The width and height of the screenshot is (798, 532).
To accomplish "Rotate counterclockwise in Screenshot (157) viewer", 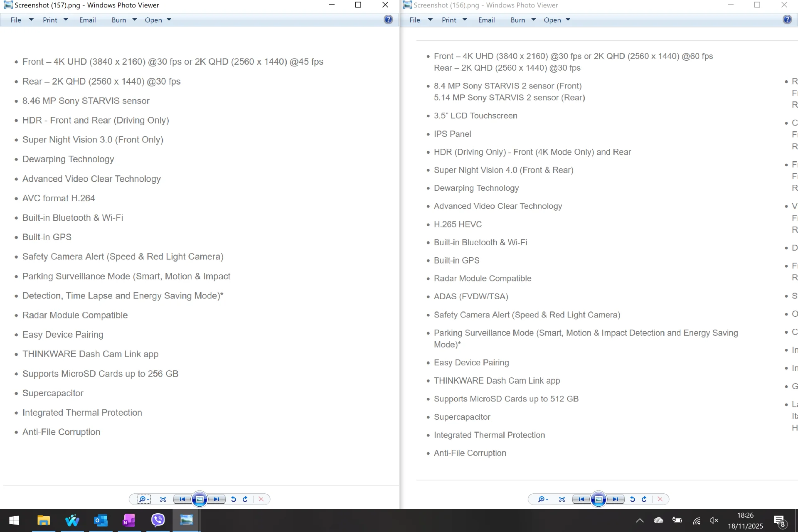I will click(234, 499).
